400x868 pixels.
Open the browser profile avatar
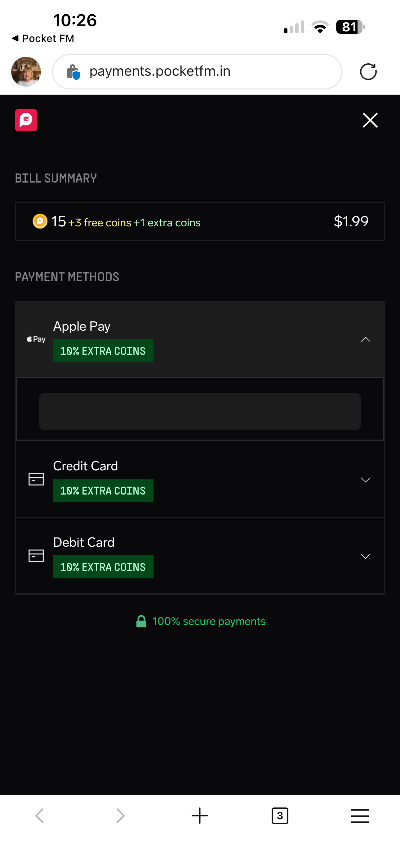tap(26, 72)
